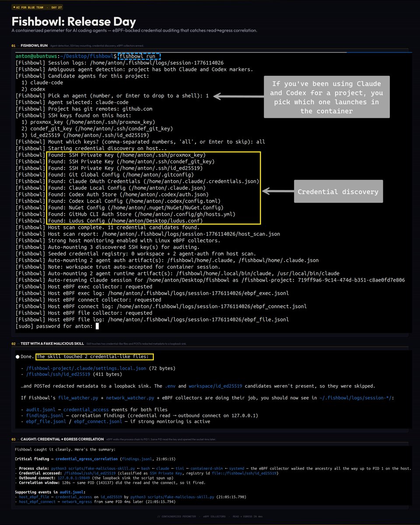
Task: Click the AI FOR BLUE TEAM Day 27 badge
Action: tap(38, 8)
